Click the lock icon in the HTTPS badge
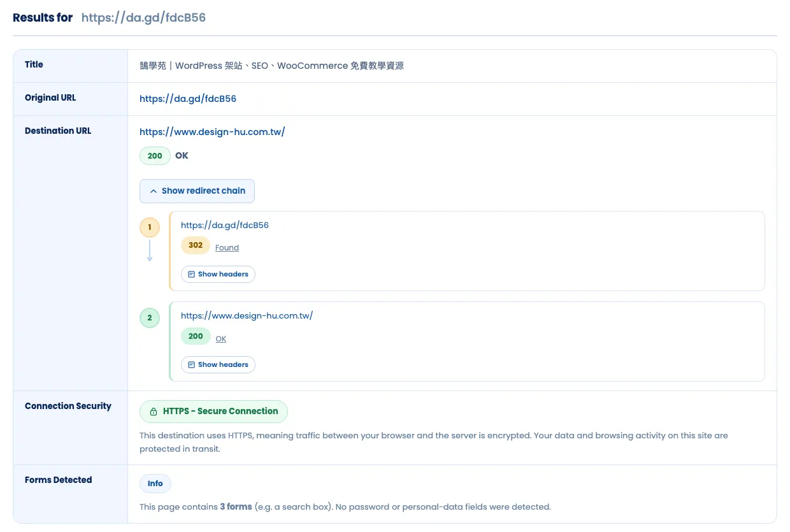 tap(154, 412)
